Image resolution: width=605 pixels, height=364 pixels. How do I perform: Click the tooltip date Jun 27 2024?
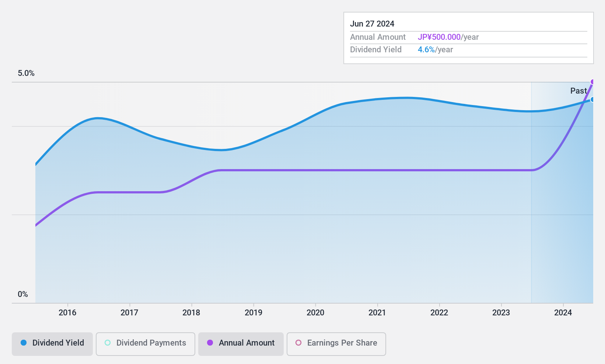tap(372, 24)
